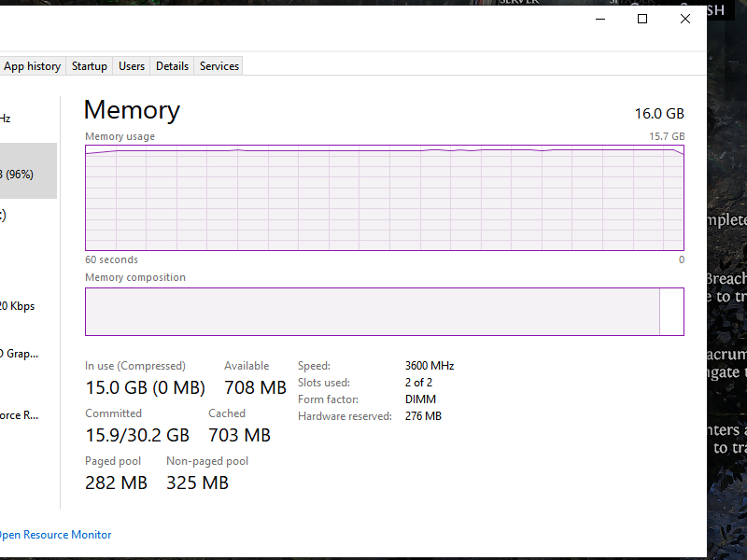Minimize the Task Manager window
Screen dimensions: 747x560
600,19
